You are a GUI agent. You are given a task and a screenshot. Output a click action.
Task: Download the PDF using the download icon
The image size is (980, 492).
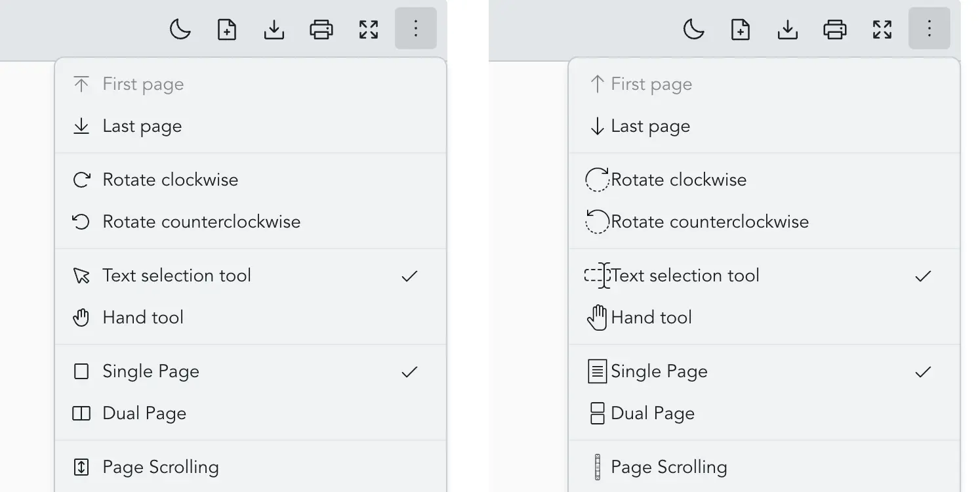pos(274,30)
